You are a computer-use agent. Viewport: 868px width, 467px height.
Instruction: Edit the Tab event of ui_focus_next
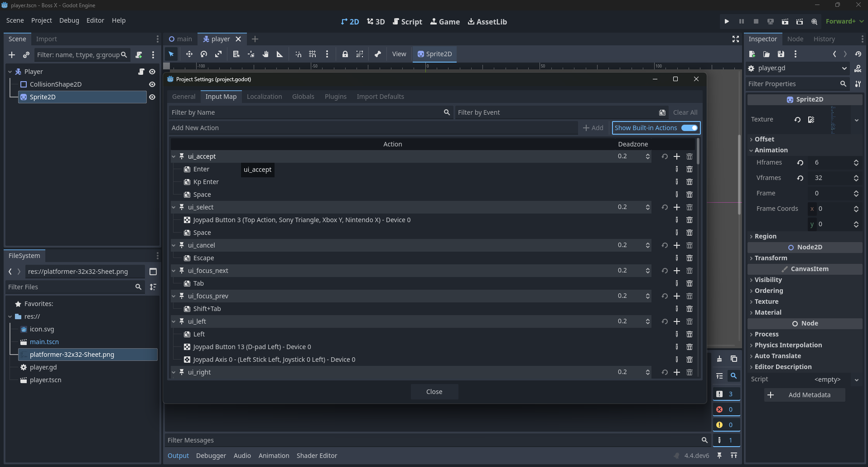tap(676, 283)
